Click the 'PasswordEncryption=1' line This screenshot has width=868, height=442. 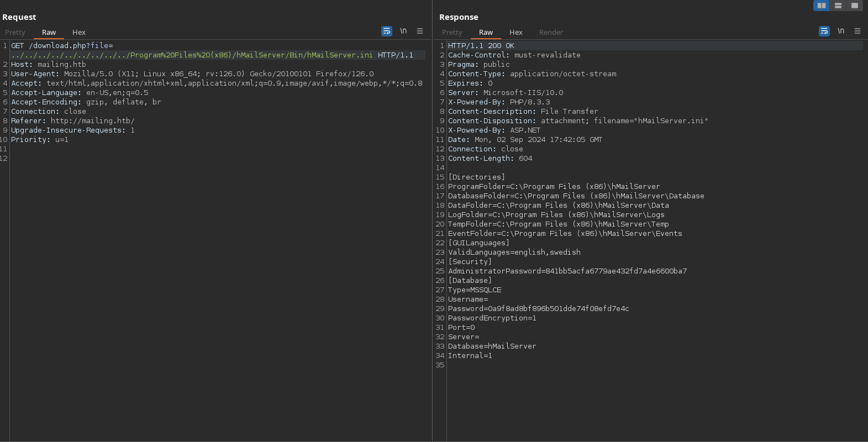click(492, 318)
